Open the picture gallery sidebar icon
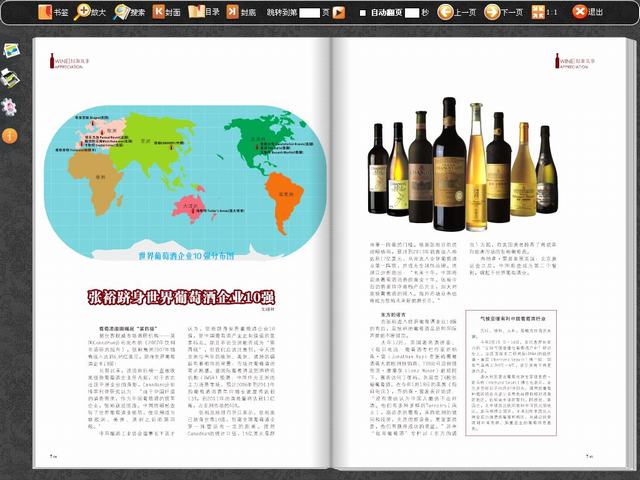Screen dimensions: 640x480 click(x=11, y=51)
